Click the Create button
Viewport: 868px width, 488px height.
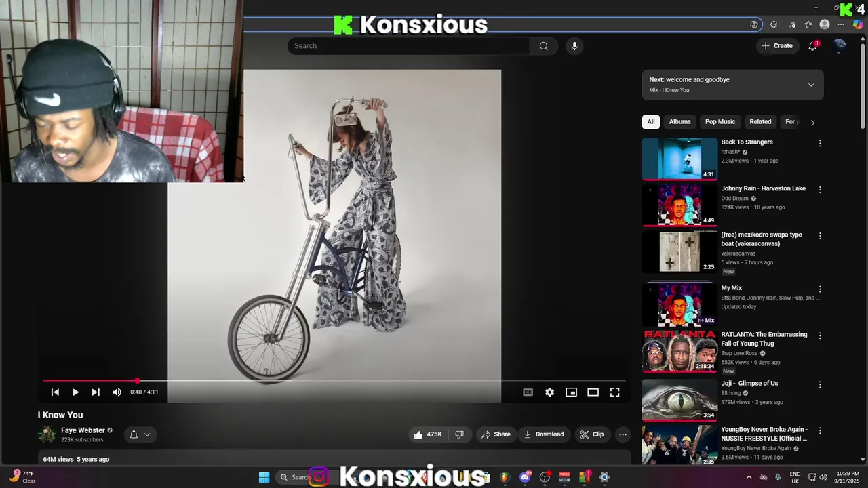tap(777, 46)
